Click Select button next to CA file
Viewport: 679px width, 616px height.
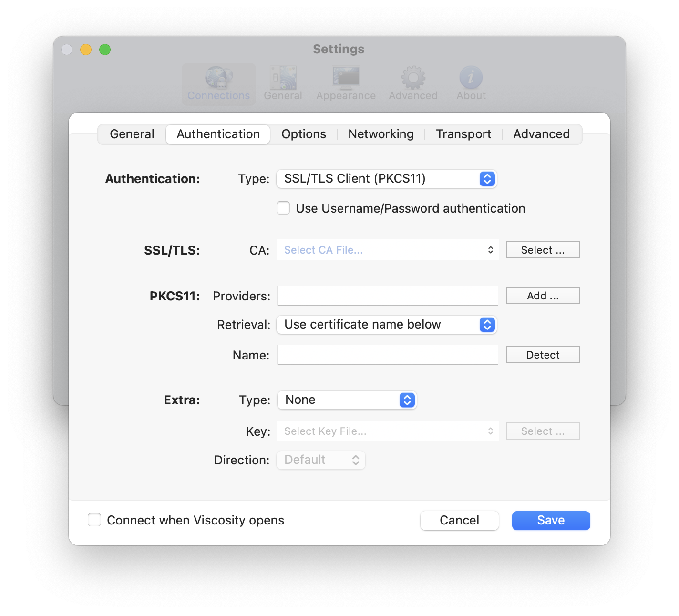543,250
